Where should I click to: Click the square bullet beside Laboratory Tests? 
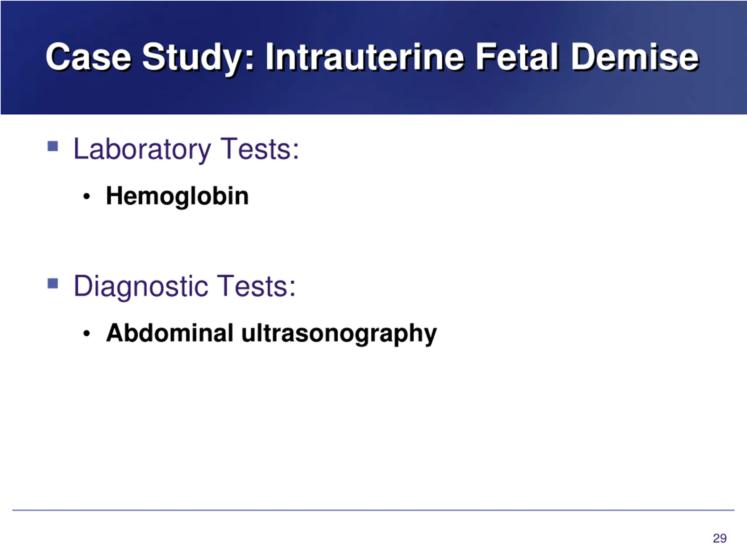[53, 146]
